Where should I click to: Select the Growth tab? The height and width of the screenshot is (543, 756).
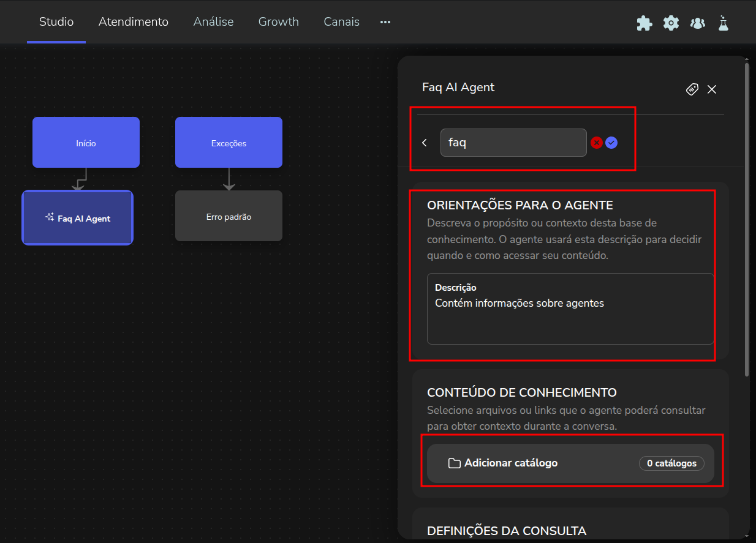278,22
